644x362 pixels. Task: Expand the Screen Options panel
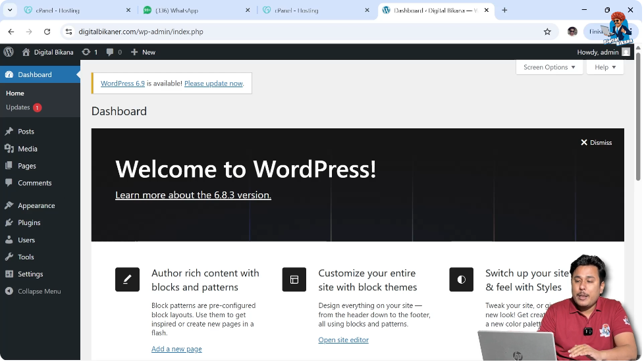[x=549, y=67]
